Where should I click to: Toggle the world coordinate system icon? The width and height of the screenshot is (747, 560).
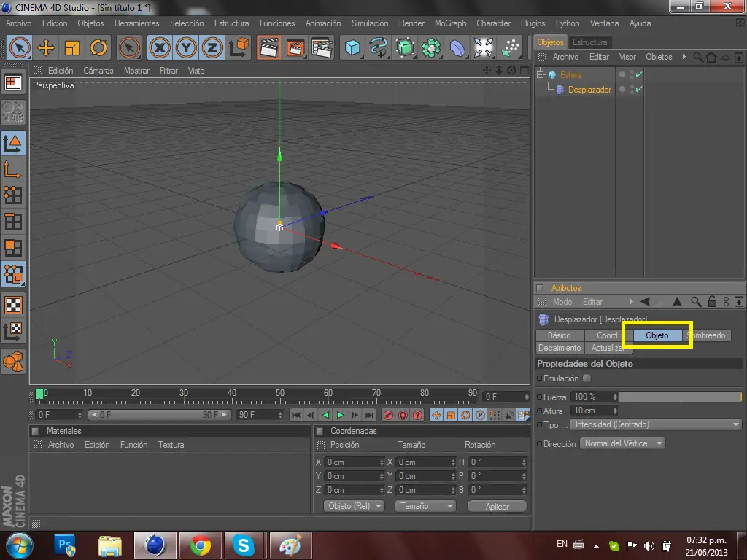239,47
